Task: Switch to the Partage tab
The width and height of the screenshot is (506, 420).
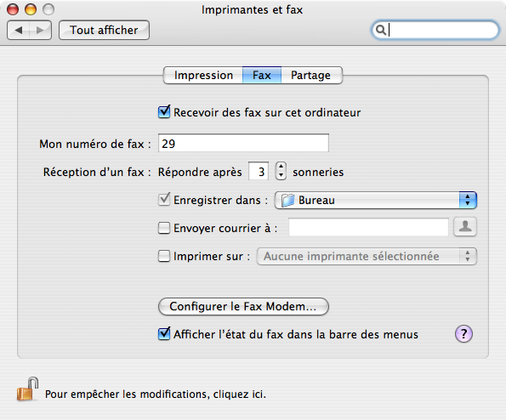Action: tap(310, 75)
